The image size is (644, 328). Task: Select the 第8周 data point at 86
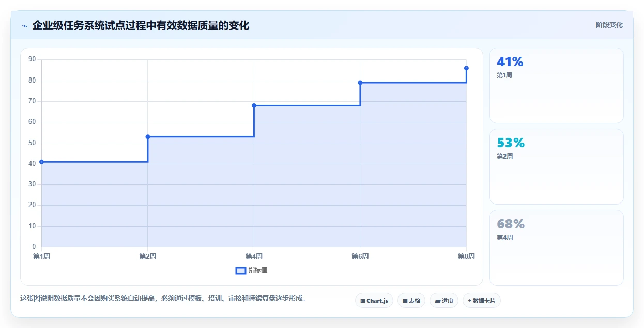(x=466, y=68)
